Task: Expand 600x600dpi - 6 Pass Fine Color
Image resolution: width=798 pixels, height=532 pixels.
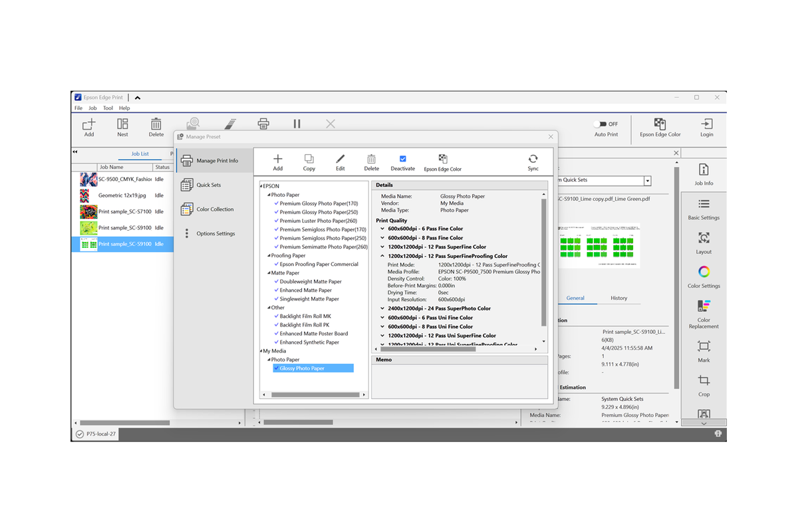Action: click(382, 229)
